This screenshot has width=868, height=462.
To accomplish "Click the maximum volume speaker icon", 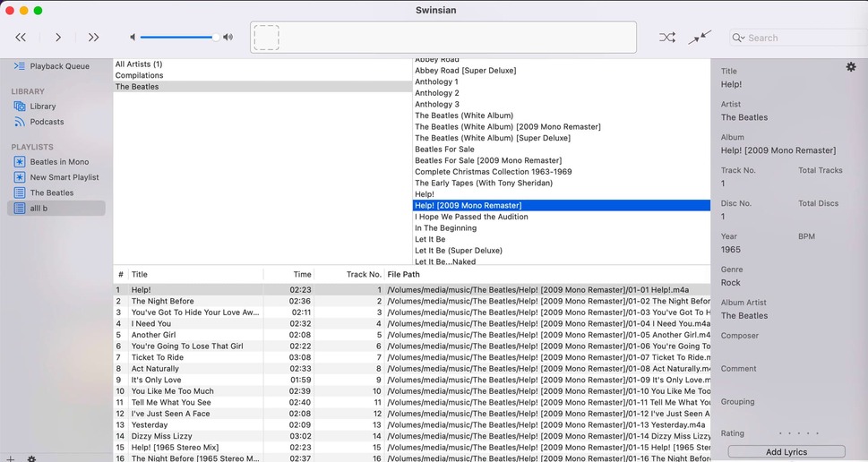I will [228, 37].
